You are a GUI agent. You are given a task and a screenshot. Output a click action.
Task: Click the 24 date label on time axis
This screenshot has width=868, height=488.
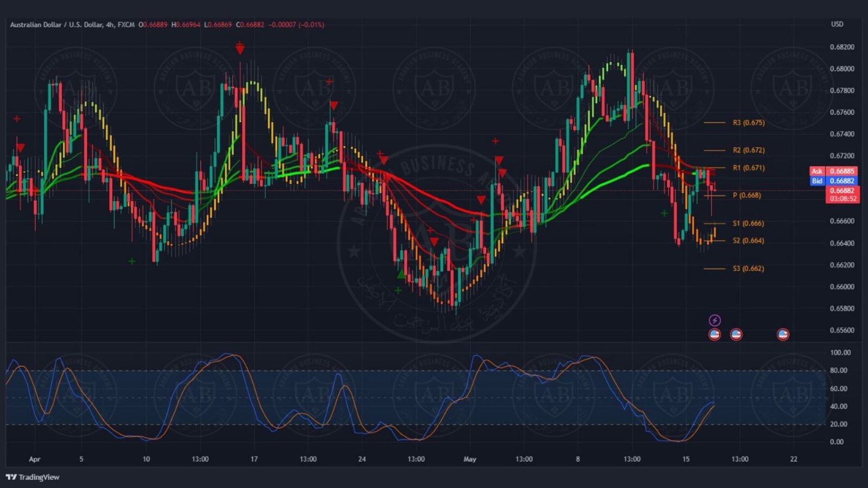click(362, 459)
